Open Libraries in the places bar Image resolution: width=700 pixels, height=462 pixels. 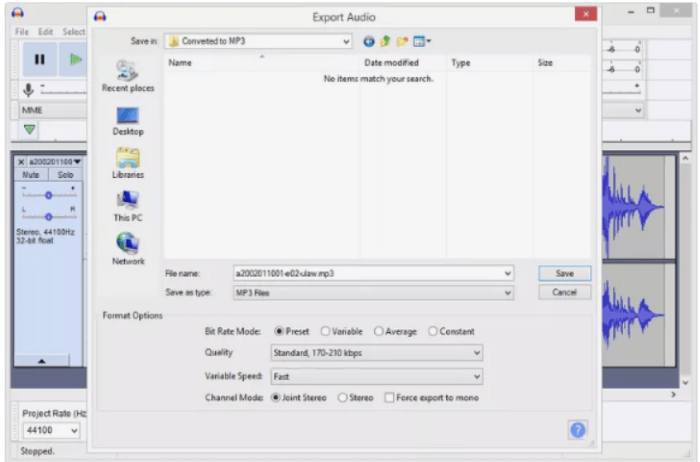pyautogui.click(x=128, y=162)
